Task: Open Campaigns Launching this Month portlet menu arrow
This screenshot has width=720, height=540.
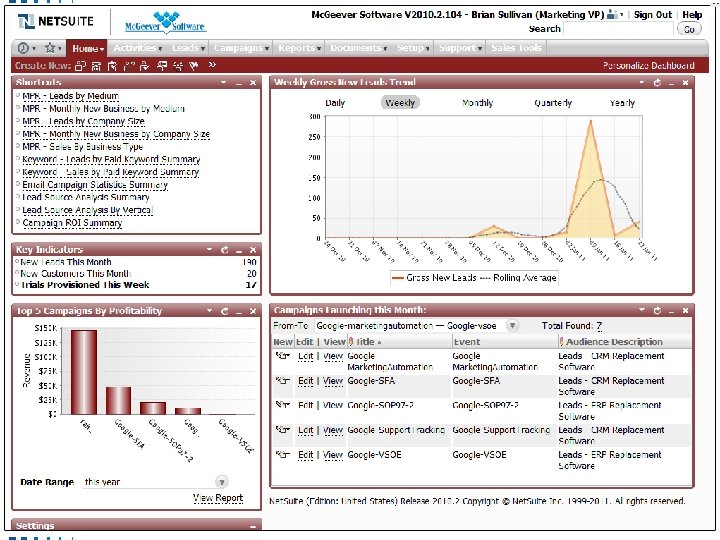Action: [642, 310]
